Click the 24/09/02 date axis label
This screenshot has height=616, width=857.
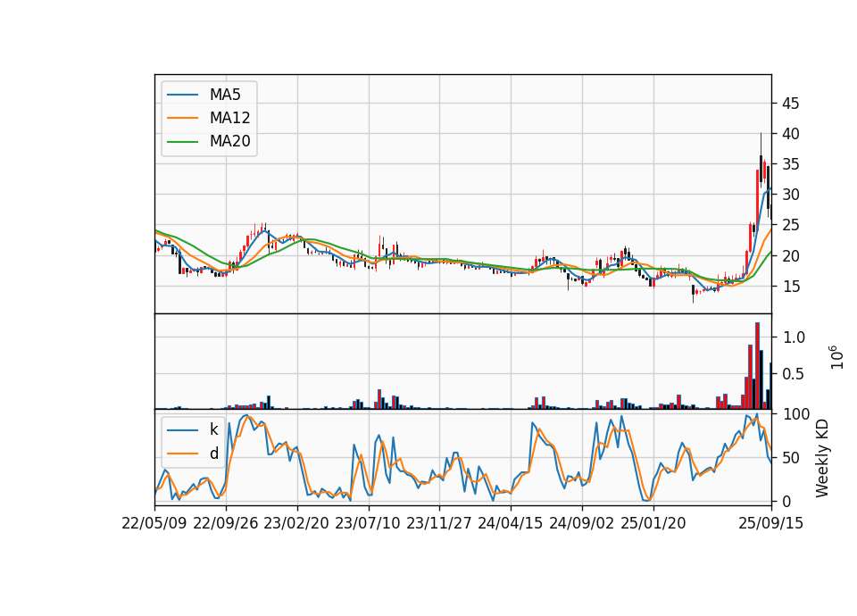click(581, 523)
